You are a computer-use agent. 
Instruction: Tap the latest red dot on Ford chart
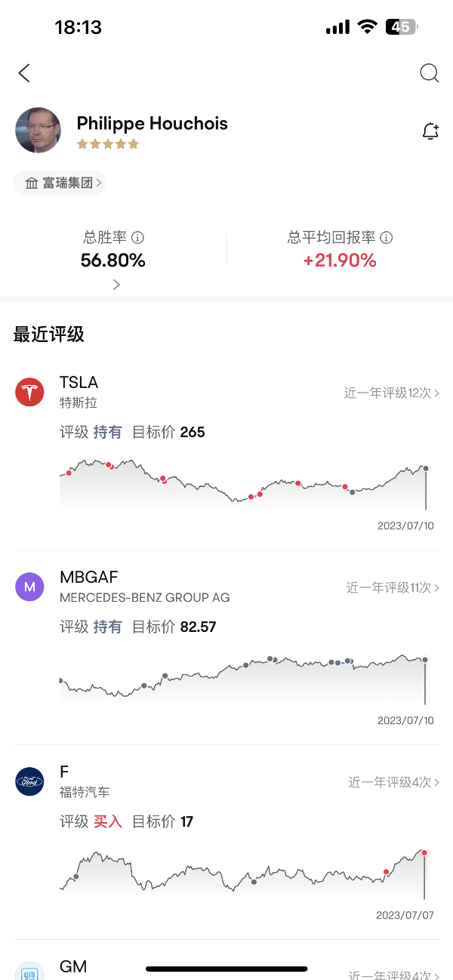click(424, 852)
